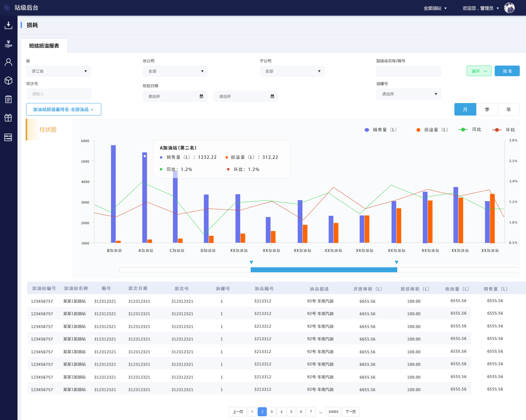The height and width of the screenshot is (420, 526).
Task: Click the app logo beside 站级后台
Action: pos(7,8)
